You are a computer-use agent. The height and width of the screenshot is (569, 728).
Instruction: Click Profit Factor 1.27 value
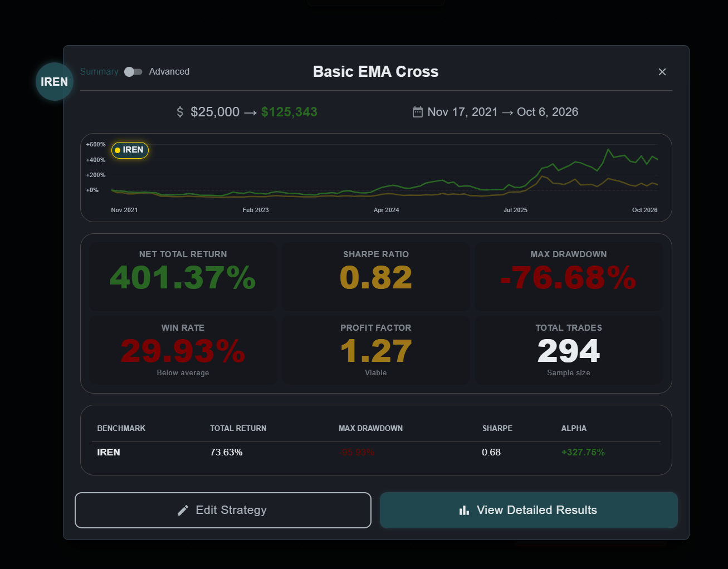coord(376,351)
